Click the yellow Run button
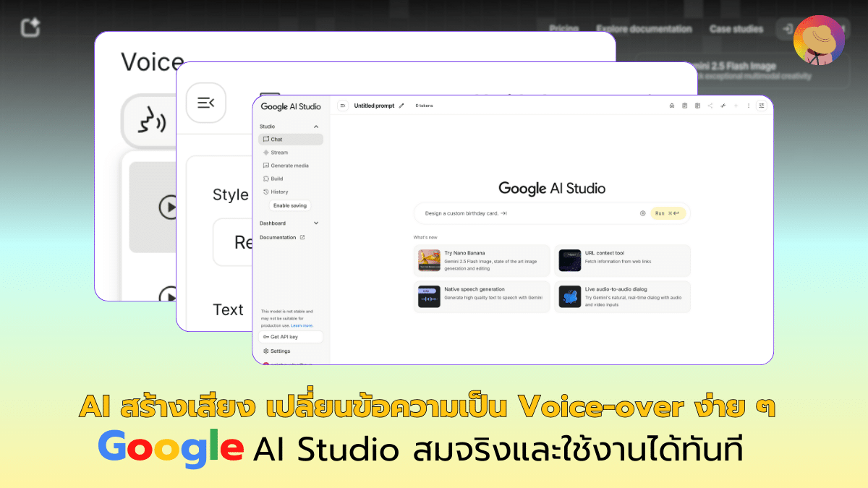868x488 pixels. point(667,213)
